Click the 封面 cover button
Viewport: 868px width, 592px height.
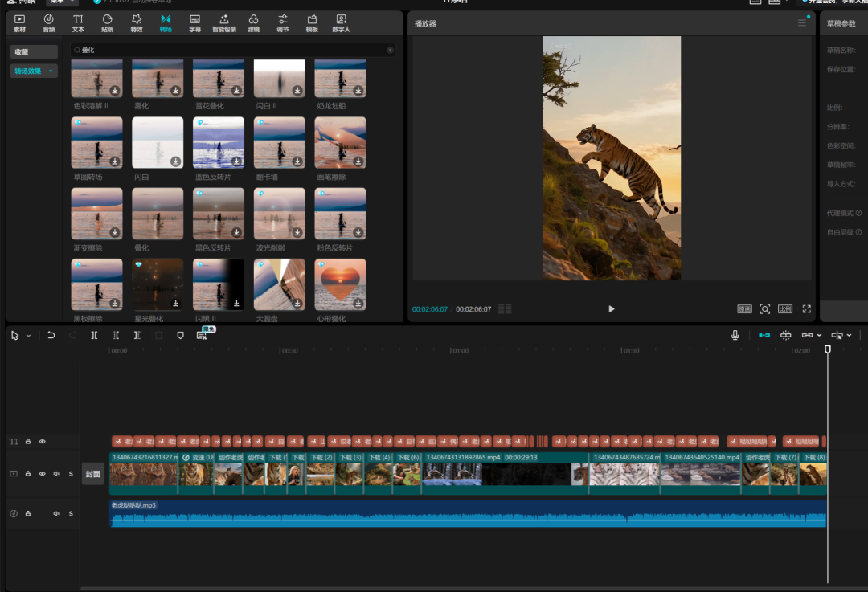[93, 474]
